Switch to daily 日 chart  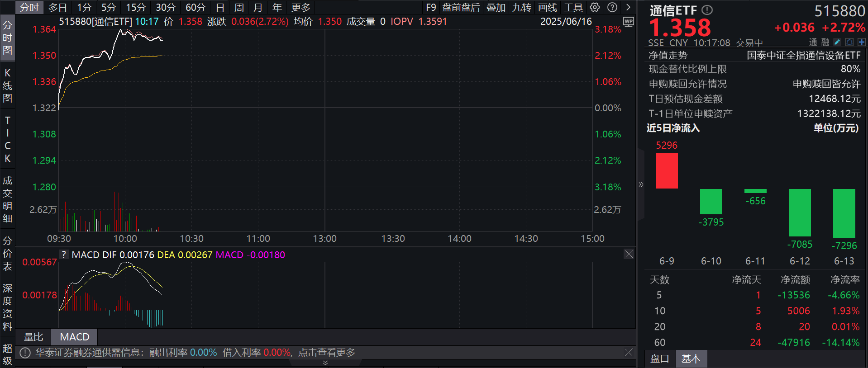(x=220, y=7)
